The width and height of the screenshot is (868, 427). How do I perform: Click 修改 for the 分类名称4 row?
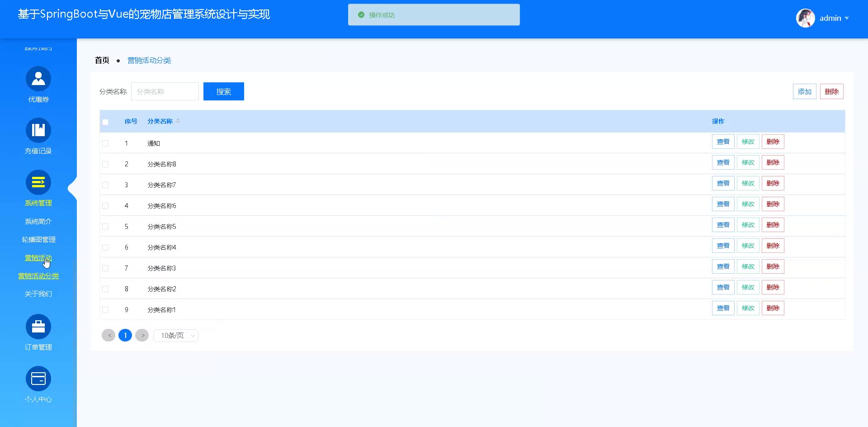pos(748,246)
